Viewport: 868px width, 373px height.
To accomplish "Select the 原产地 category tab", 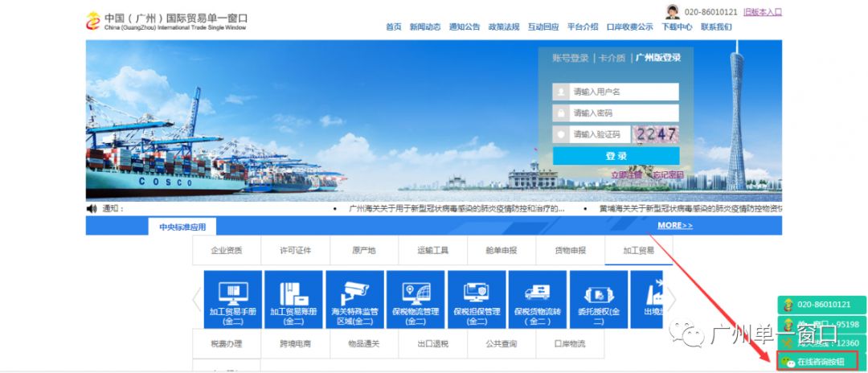I will pos(364,250).
